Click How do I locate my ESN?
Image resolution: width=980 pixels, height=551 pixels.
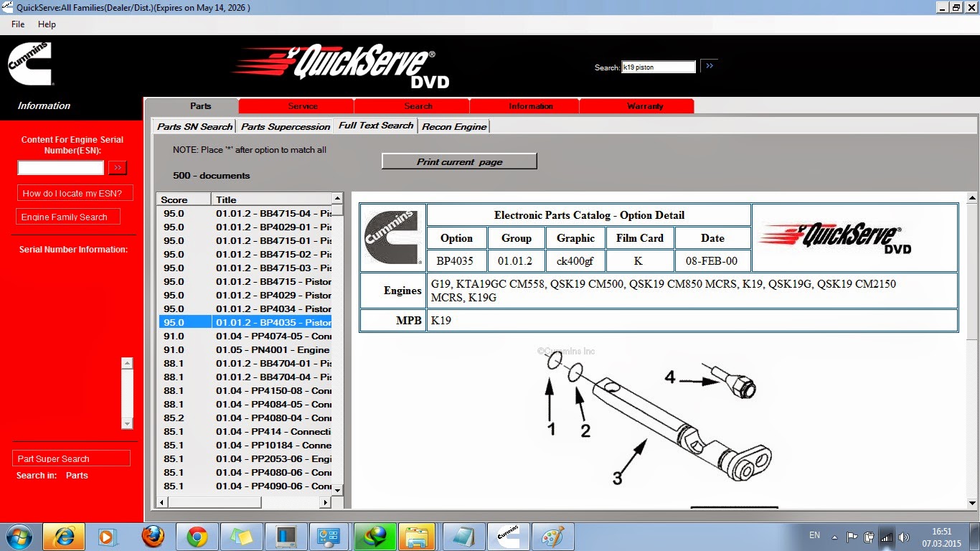(75, 192)
